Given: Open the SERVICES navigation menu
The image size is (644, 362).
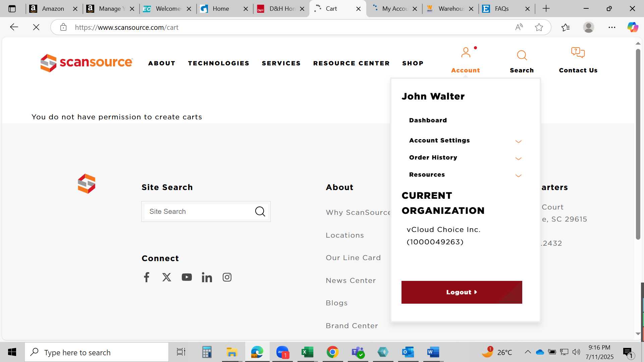Looking at the screenshot, I should (281, 63).
